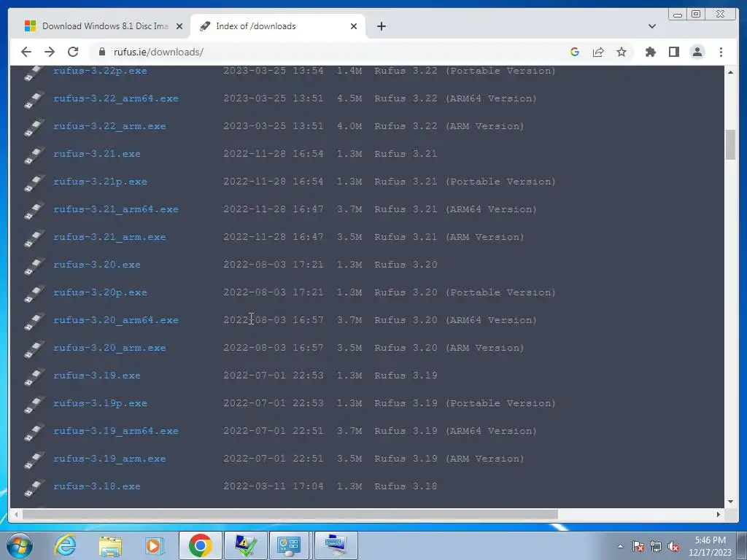This screenshot has width=747, height=560.
Task: Select the Index of /downloads tab
Action: tap(277, 26)
